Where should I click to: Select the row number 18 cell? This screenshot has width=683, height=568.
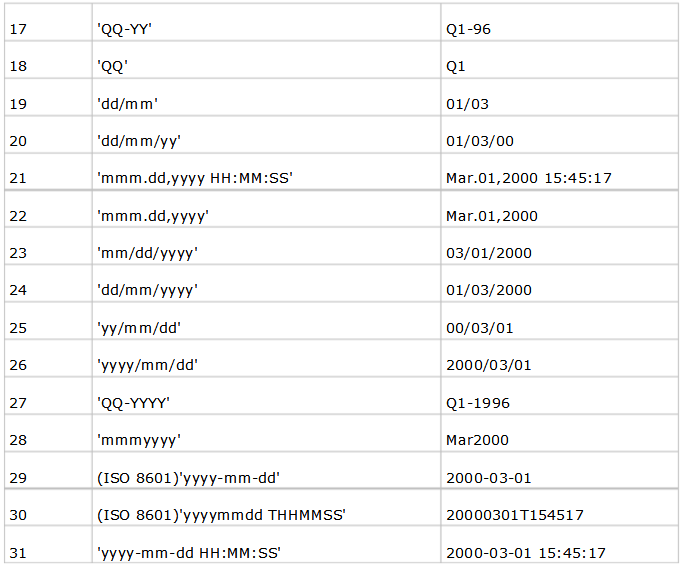19,67
